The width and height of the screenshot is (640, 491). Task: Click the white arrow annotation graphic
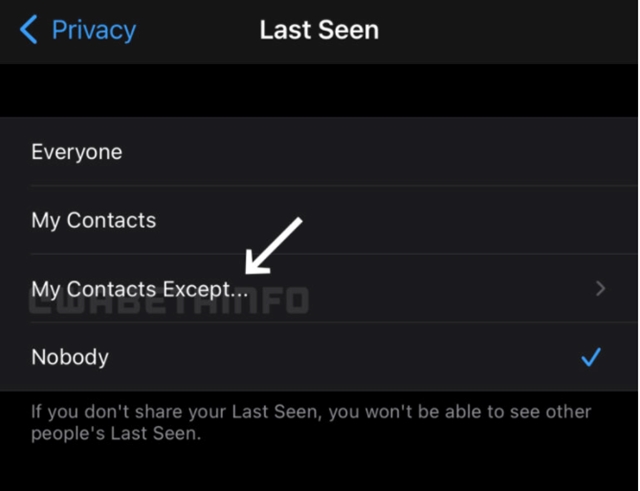273,245
